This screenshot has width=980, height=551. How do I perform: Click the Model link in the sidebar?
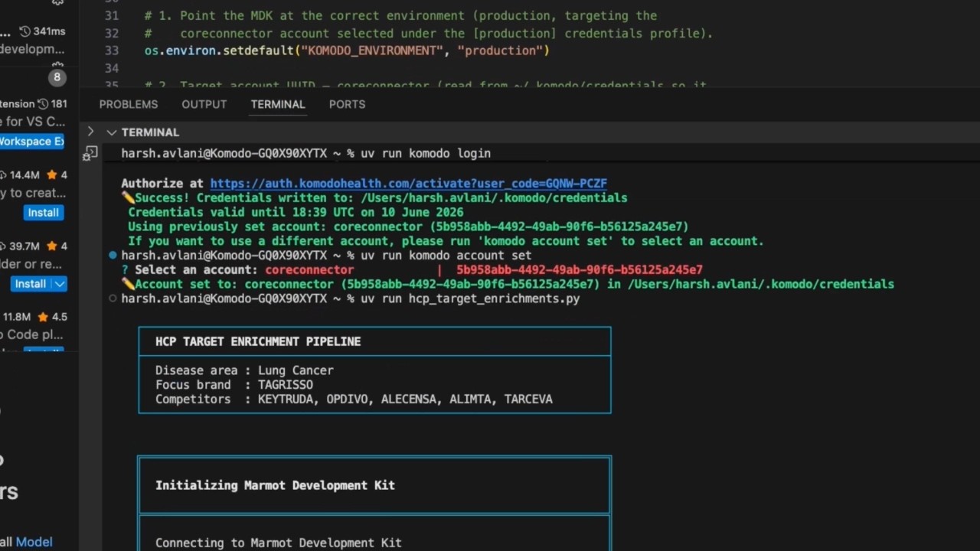click(x=34, y=542)
